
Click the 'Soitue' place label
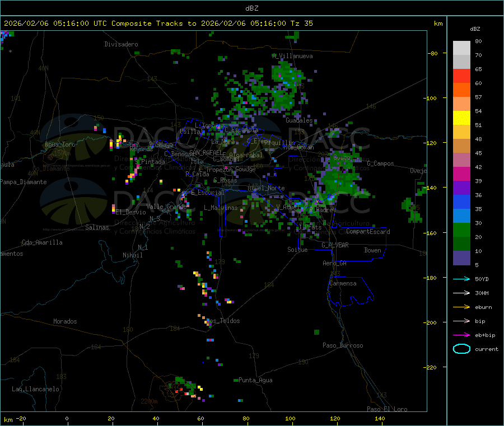[297, 250]
